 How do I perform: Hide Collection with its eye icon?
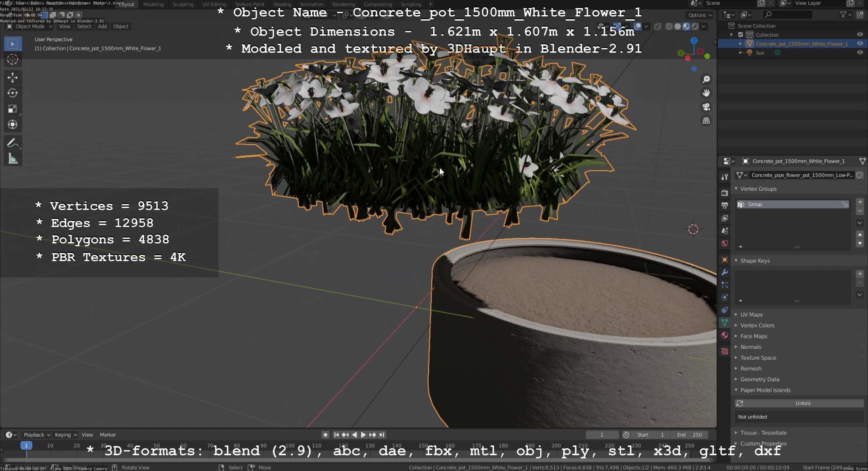pos(860,35)
